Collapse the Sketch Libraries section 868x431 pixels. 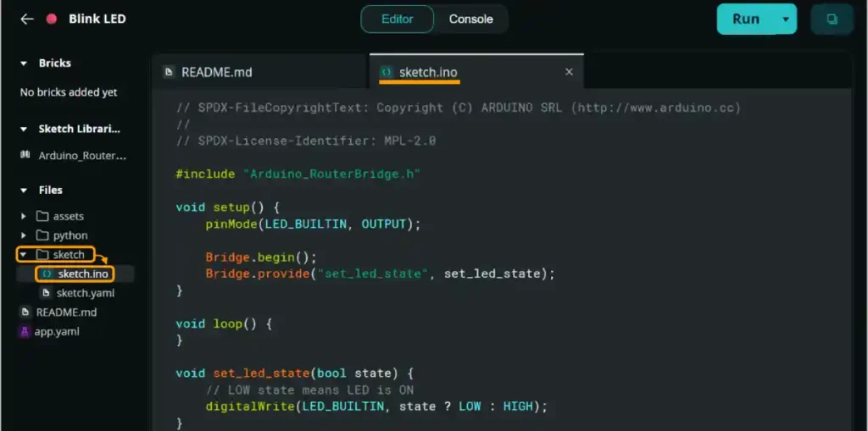[23, 130]
